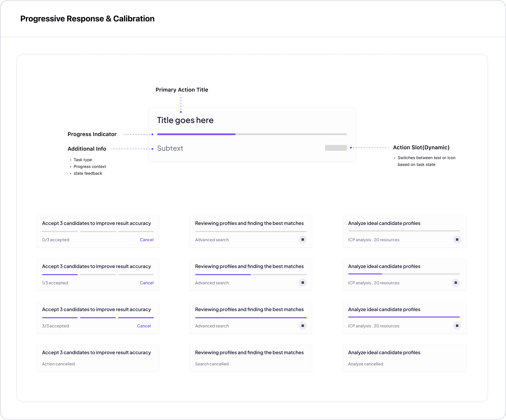Image resolution: width=506 pixels, height=420 pixels.
Task: Click the 'Search cancelled' card
Action: click(251, 358)
